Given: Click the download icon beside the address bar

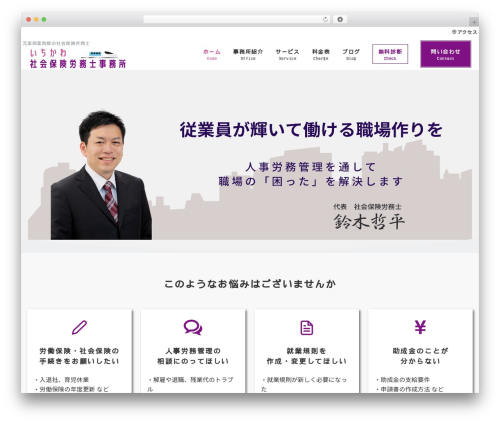Looking at the screenshot, I should click(x=340, y=20).
